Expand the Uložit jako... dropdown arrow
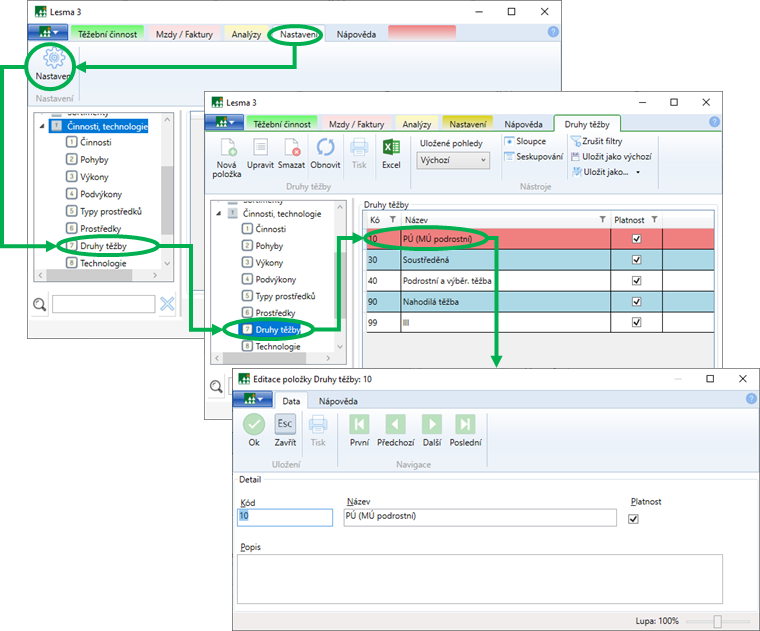 pos(638,172)
